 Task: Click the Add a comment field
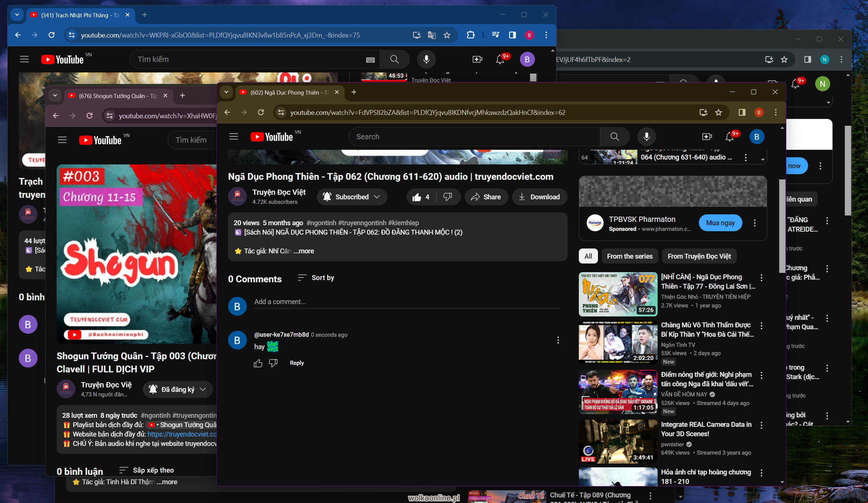pos(407,302)
